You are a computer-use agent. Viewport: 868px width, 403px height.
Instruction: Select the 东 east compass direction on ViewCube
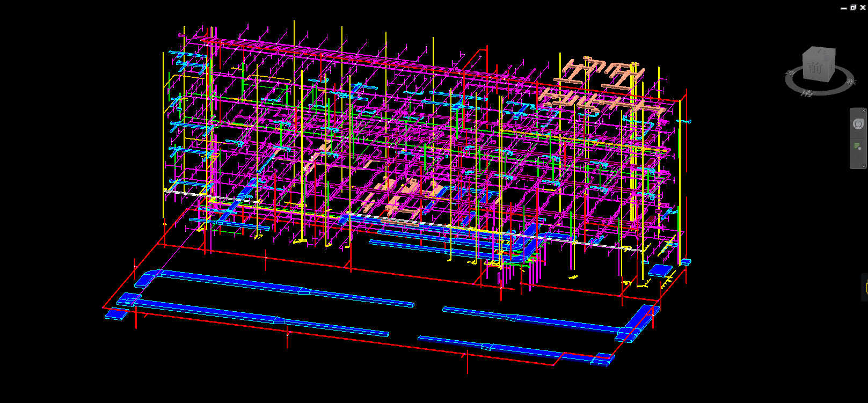click(x=851, y=82)
